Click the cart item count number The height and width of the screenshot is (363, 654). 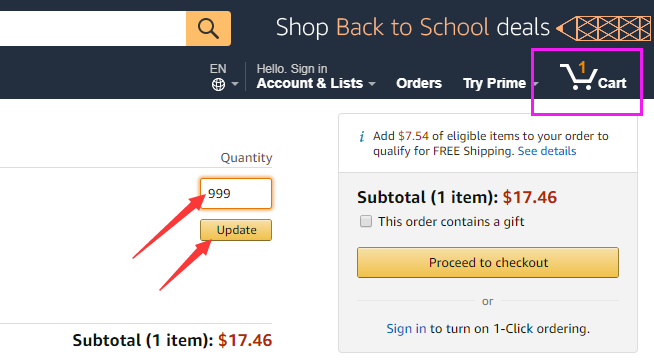tap(582, 67)
